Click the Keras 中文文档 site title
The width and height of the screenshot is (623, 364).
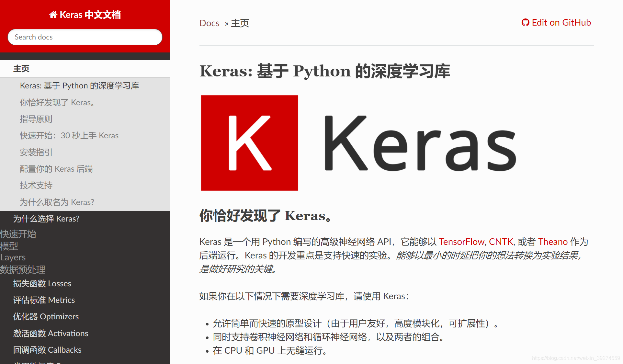point(90,15)
